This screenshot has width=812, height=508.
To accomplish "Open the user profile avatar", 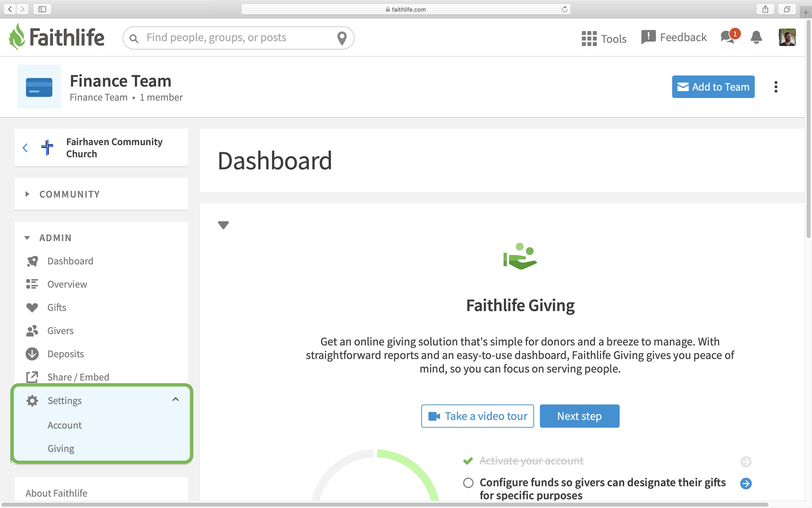I will point(787,37).
